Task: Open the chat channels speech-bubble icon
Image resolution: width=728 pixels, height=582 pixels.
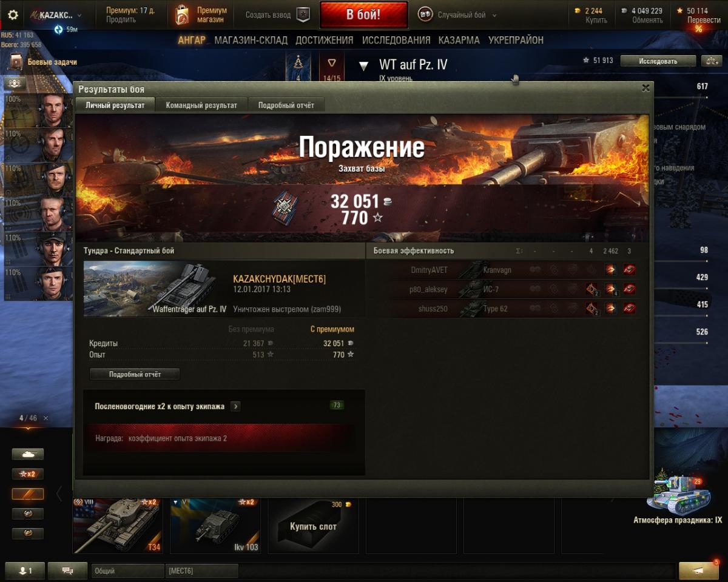Action: point(67,570)
